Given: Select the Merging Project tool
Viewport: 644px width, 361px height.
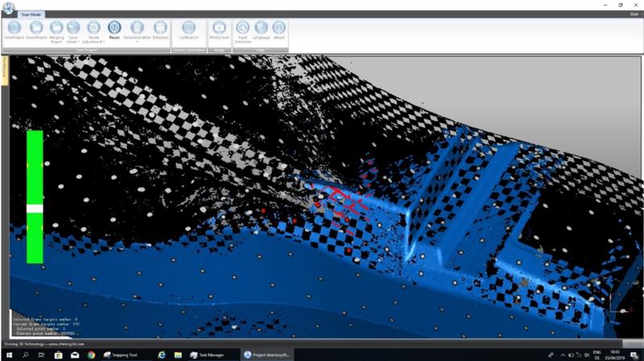Looking at the screenshot, I should point(56,29).
